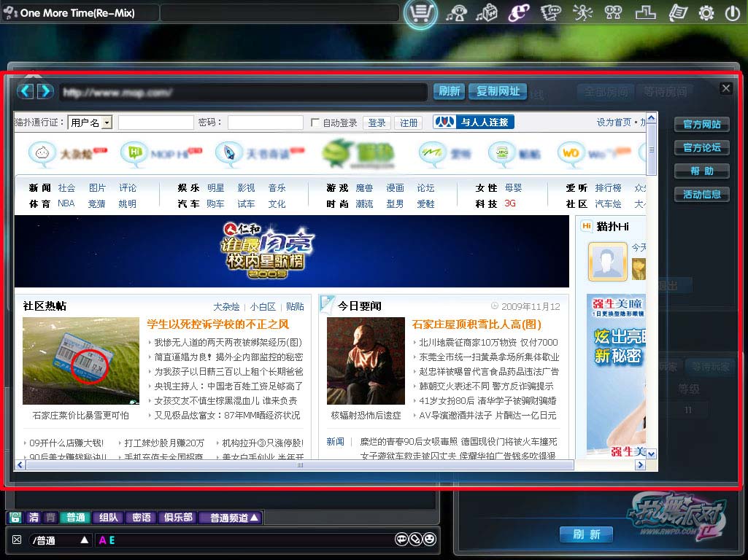Open the ranking podium icon
Viewport: 748px width, 560px height.
tap(645, 13)
